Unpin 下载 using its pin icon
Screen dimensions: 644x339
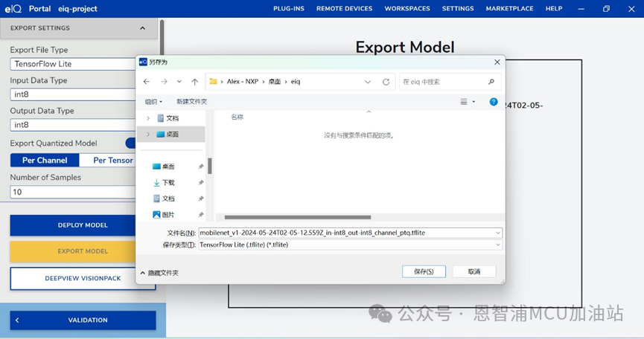(x=201, y=182)
